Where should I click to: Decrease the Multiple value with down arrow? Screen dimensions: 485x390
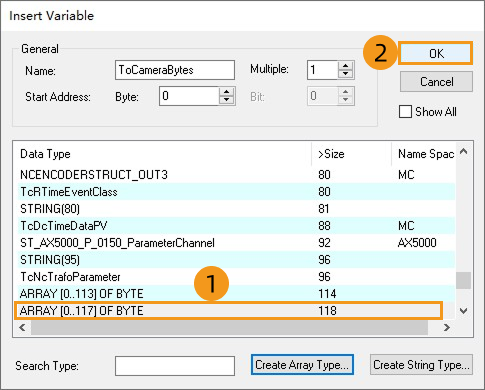pos(346,74)
